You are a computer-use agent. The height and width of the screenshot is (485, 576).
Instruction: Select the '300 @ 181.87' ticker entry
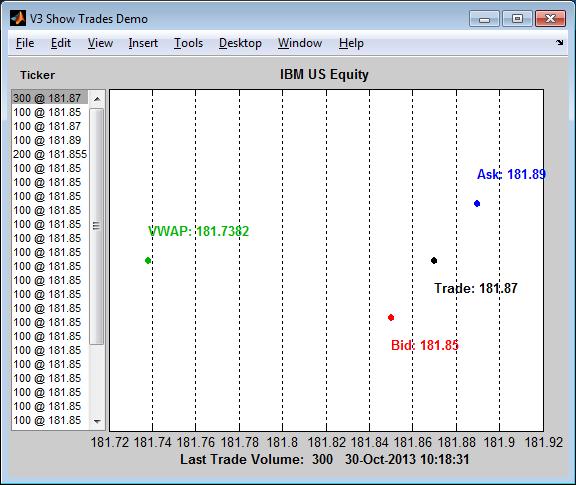(x=50, y=98)
